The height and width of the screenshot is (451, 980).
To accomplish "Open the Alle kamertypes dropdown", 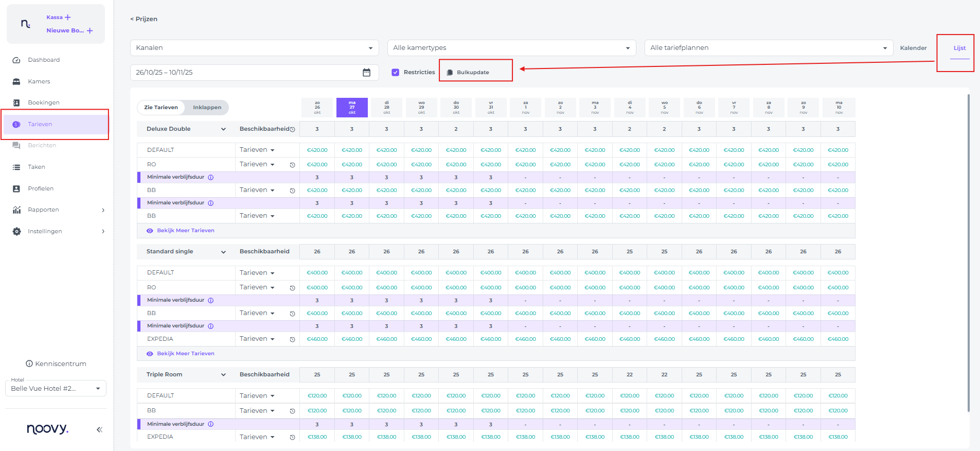I will tap(511, 48).
